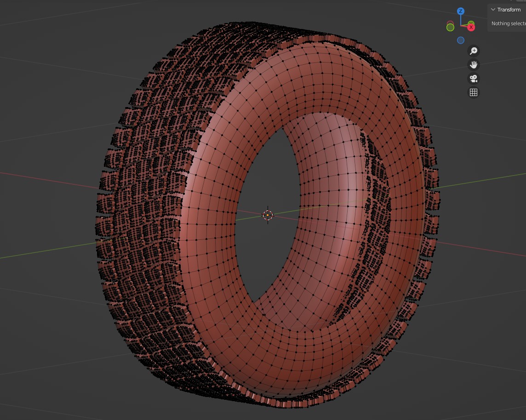Collapse the Transform panel chevron
Viewport: 526px width, 420px height.
(x=493, y=10)
